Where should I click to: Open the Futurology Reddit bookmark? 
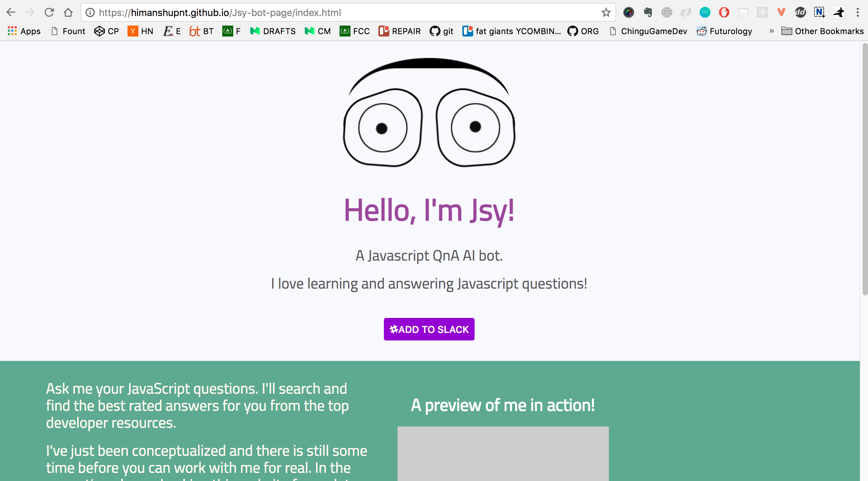coord(724,31)
